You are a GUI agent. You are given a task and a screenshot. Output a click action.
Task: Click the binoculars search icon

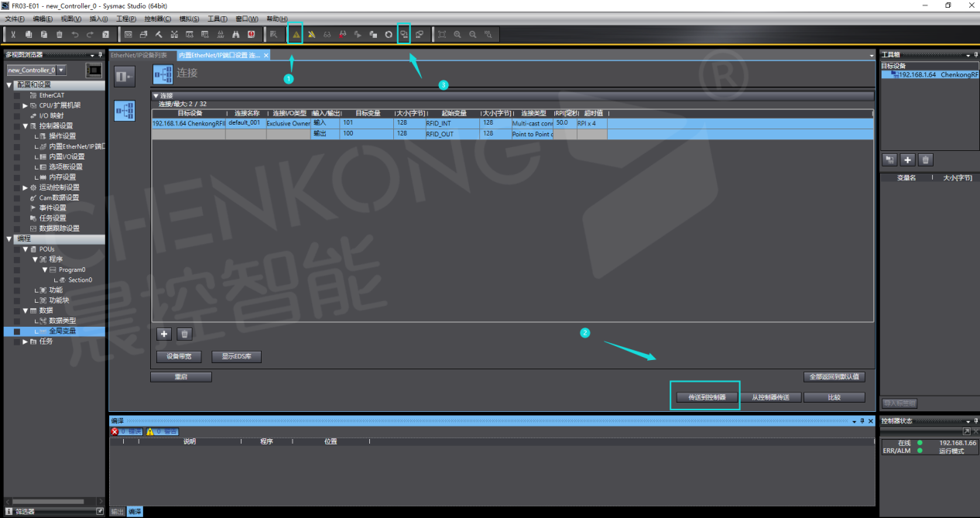click(x=235, y=34)
